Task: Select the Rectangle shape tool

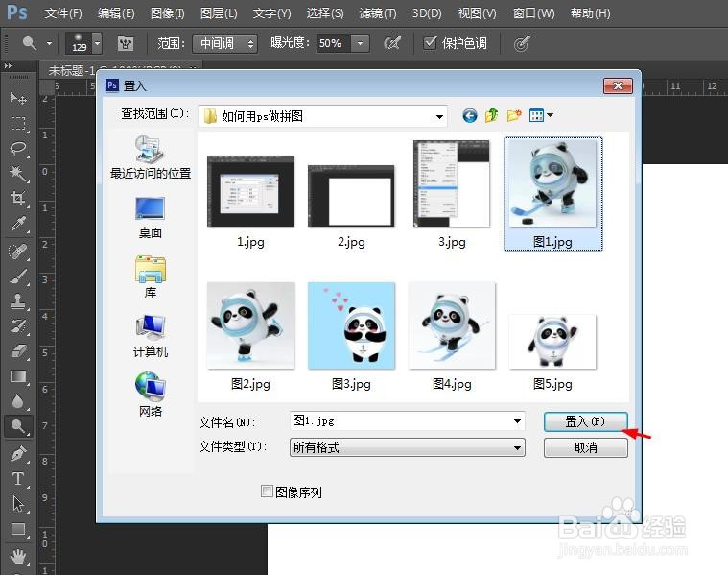Action: [18, 529]
